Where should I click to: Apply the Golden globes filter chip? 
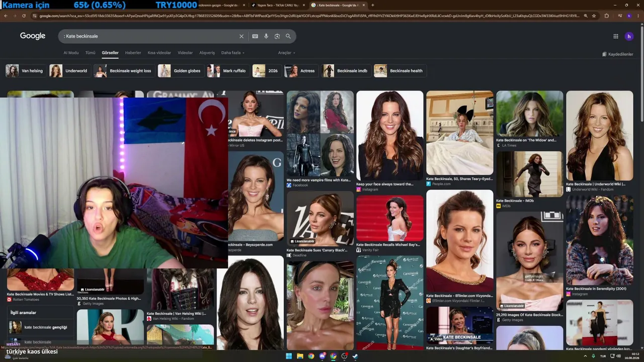point(180,71)
